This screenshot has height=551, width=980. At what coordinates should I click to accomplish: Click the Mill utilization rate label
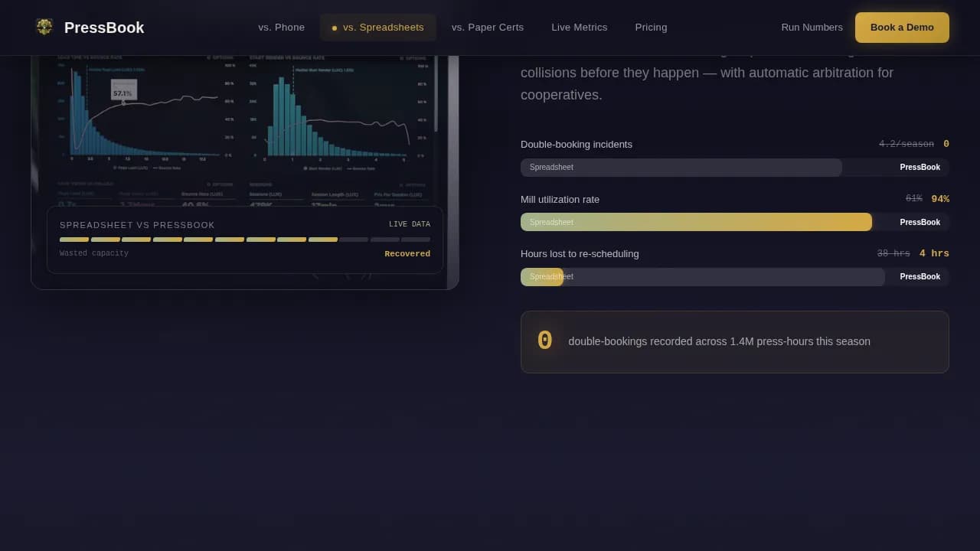click(x=560, y=200)
